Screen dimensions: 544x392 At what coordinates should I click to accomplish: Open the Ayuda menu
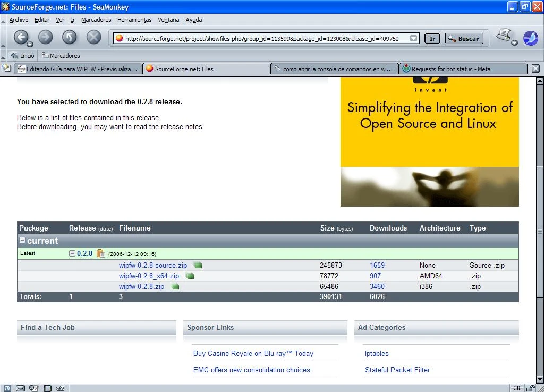(x=193, y=20)
